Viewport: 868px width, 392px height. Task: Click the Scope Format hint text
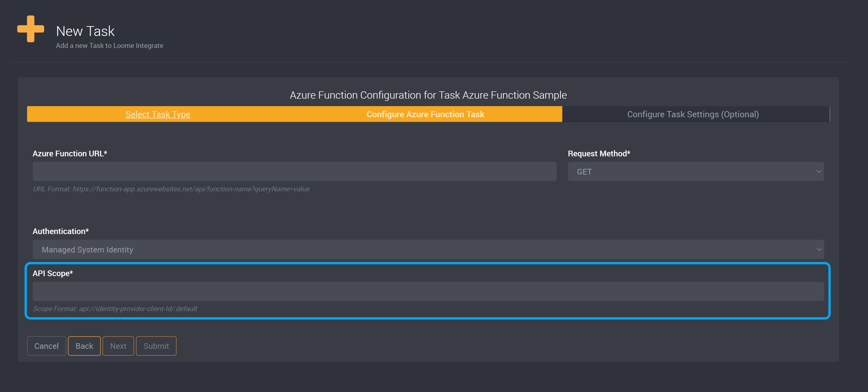115,309
